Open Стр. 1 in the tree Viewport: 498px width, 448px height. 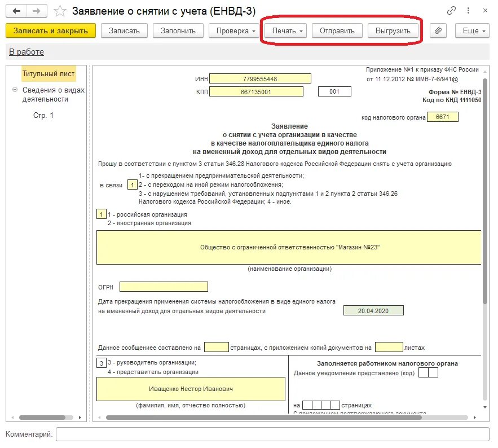coord(43,115)
